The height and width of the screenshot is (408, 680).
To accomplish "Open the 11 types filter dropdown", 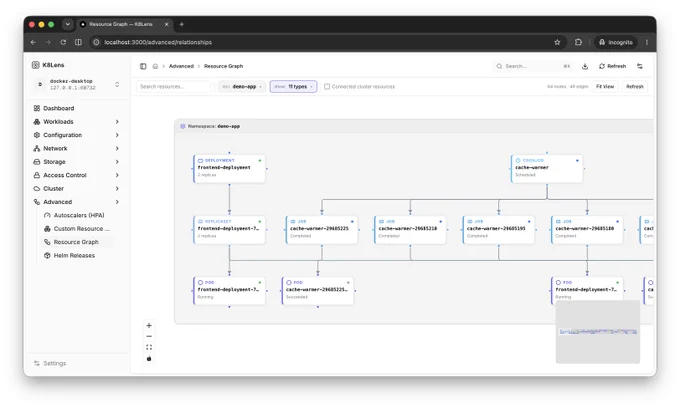I will pos(294,87).
